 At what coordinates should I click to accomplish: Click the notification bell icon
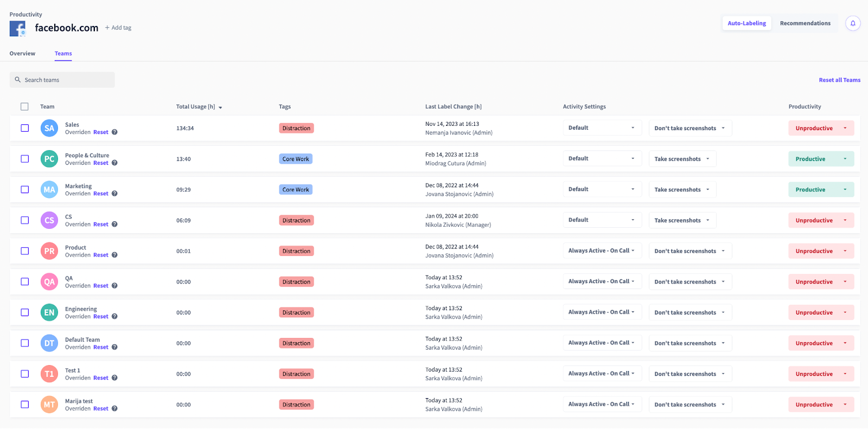[852, 23]
